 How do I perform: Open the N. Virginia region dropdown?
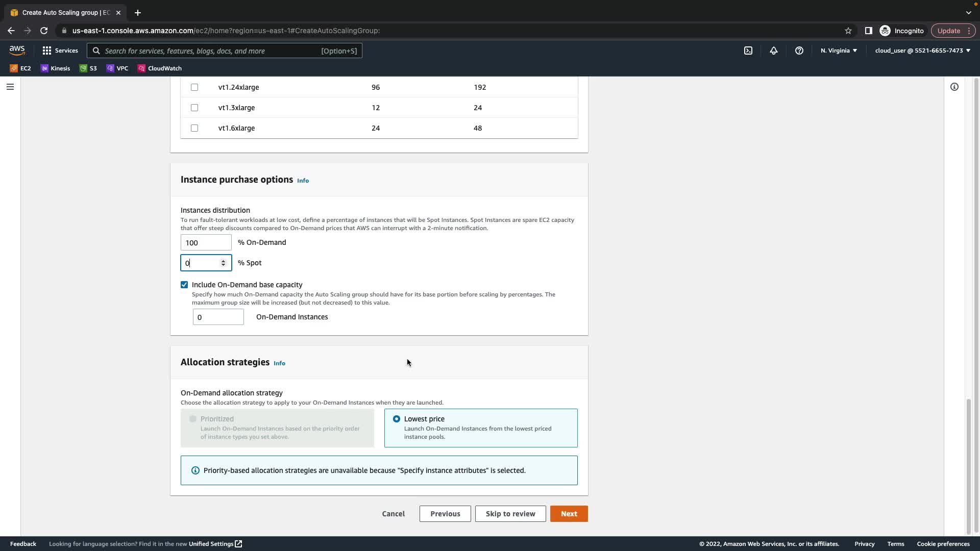pos(839,51)
